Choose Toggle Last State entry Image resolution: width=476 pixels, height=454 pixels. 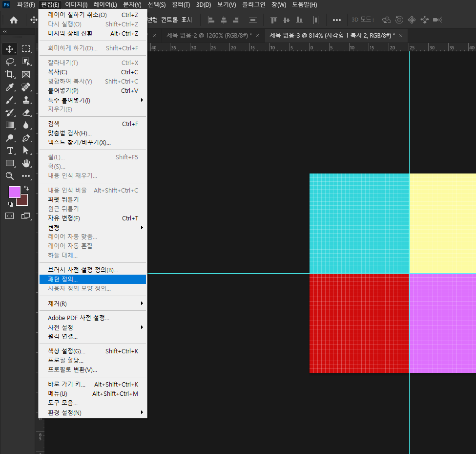point(93,33)
